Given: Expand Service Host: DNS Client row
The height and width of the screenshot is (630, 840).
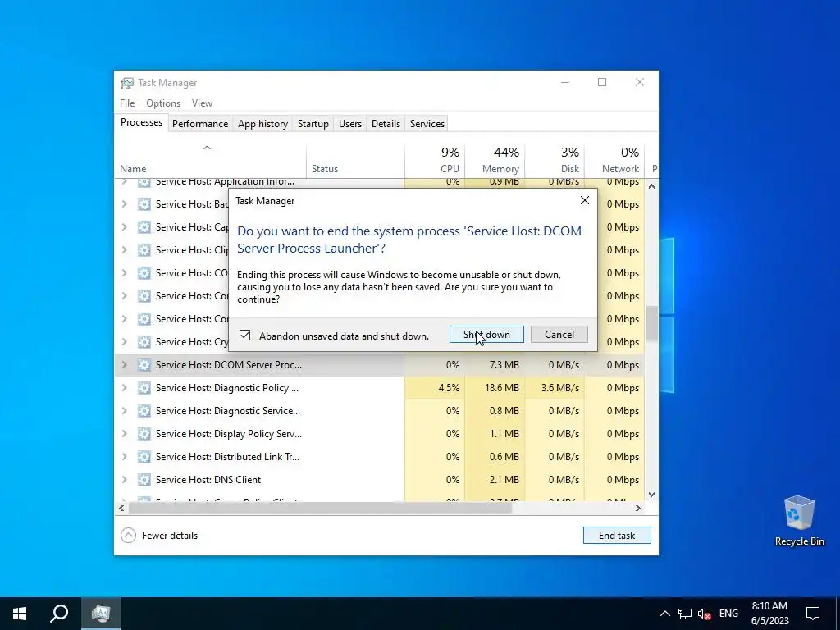Looking at the screenshot, I should pyautogui.click(x=125, y=480).
